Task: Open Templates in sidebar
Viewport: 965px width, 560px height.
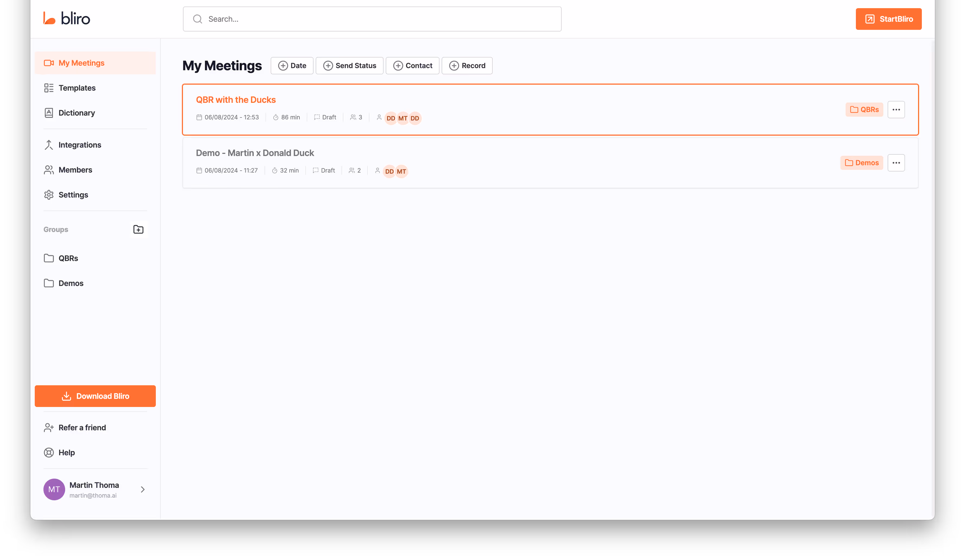Action: [77, 88]
